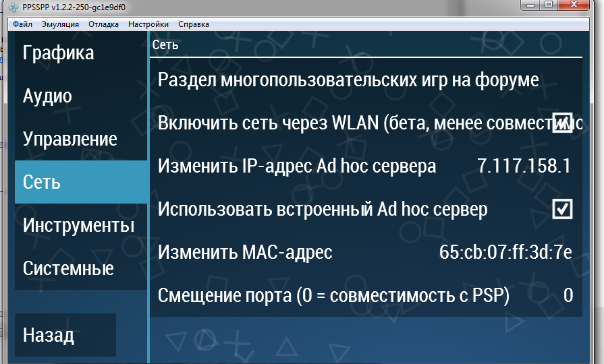Open Раздел многопользовательских игр на форуме link
604x364 pixels.
pyautogui.click(x=348, y=80)
